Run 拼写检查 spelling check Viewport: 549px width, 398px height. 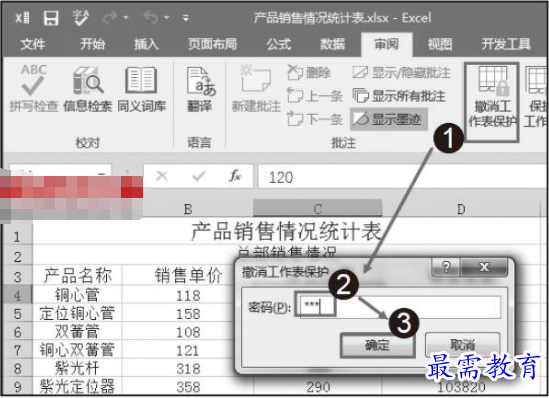[33, 88]
